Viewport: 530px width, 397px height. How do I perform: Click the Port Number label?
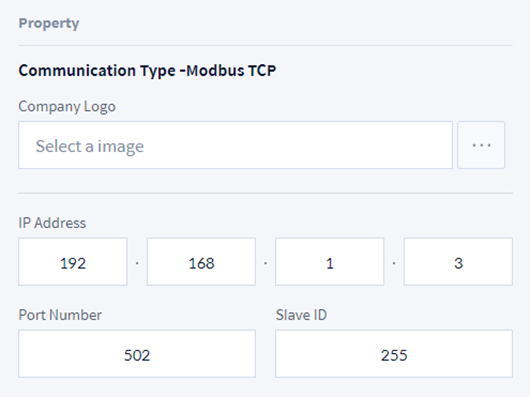(60, 315)
